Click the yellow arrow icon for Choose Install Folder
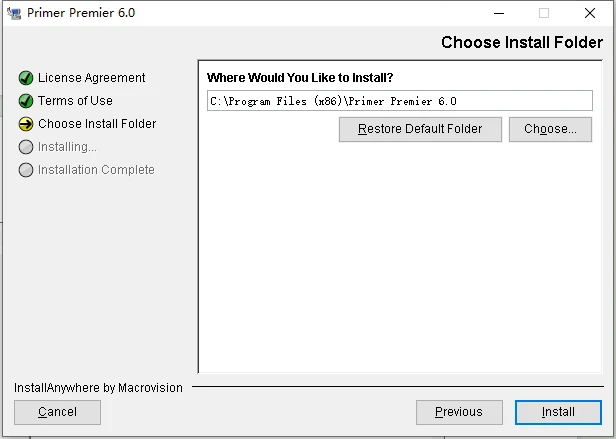The width and height of the screenshot is (616, 439). tap(26, 124)
